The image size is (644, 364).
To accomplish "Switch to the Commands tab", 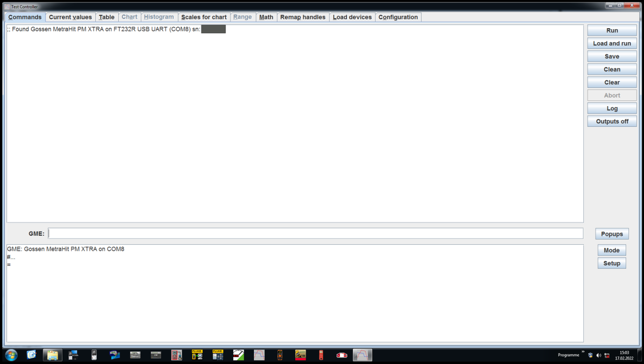I will 25,17.
